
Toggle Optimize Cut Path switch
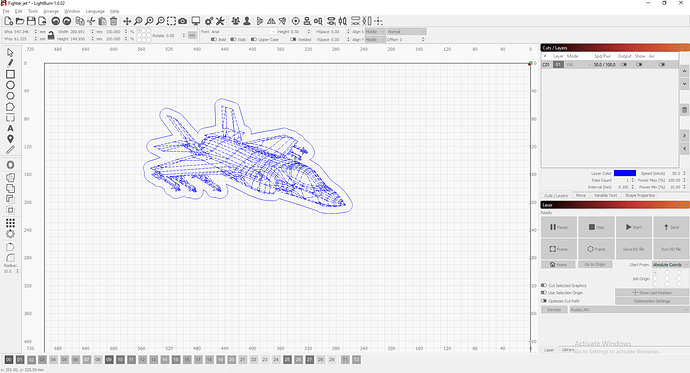pos(544,301)
